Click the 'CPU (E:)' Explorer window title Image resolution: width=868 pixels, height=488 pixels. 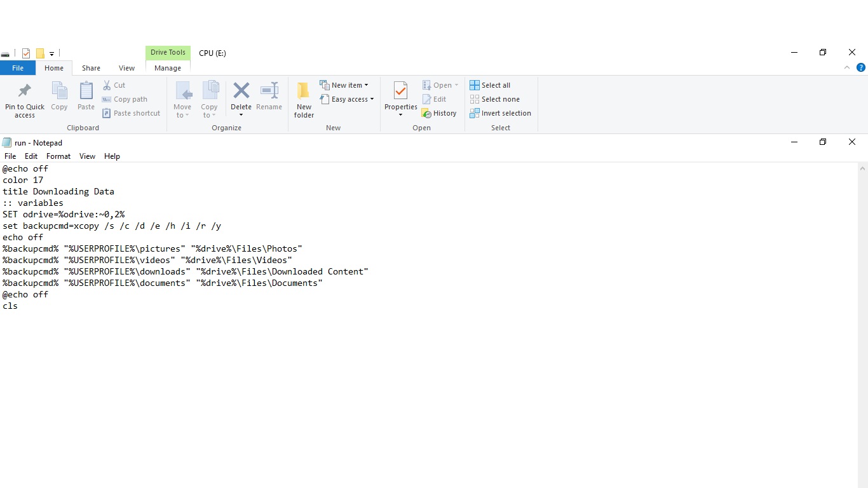pos(212,53)
